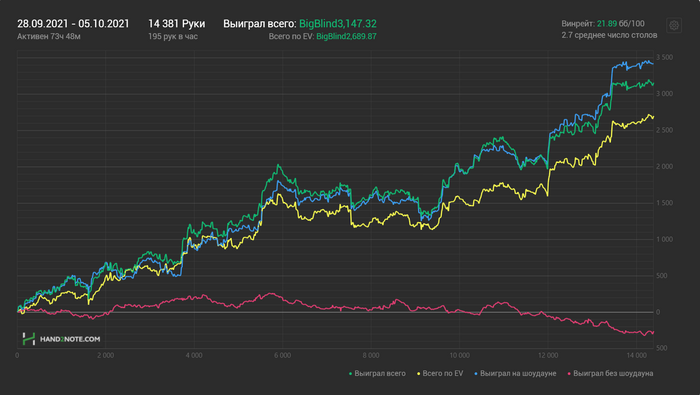Click the Hand2Note logo icon
This screenshot has width=700, height=395.
29,339
